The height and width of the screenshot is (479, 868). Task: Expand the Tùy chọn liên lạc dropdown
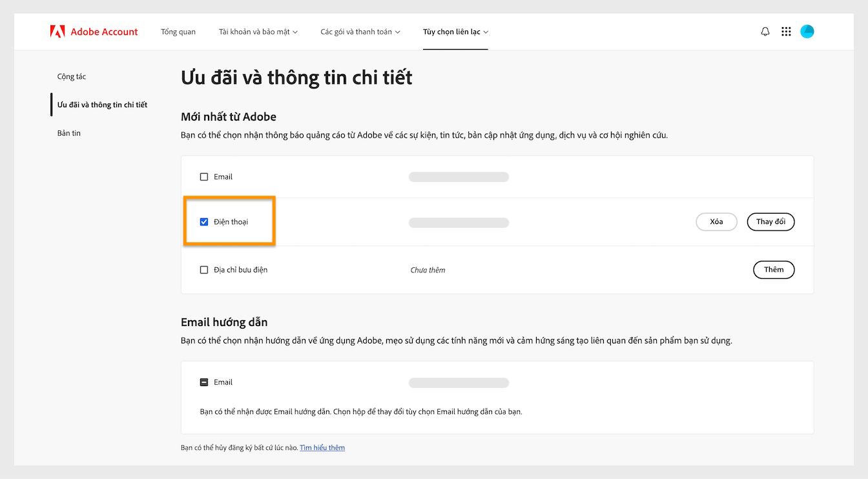455,31
